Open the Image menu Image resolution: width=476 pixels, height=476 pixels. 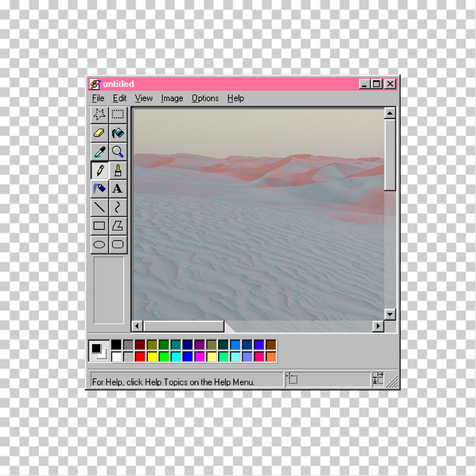pyautogui.click(x=172, y=98)
